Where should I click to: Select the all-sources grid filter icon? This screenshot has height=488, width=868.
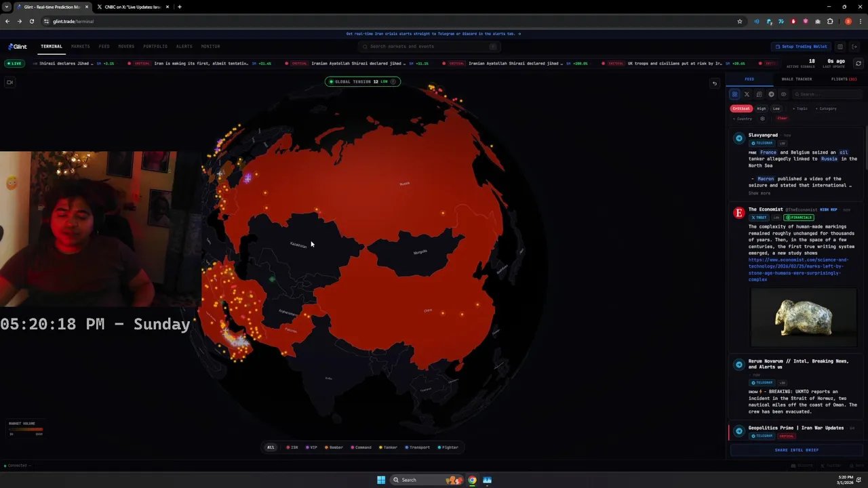pos(734,94)
